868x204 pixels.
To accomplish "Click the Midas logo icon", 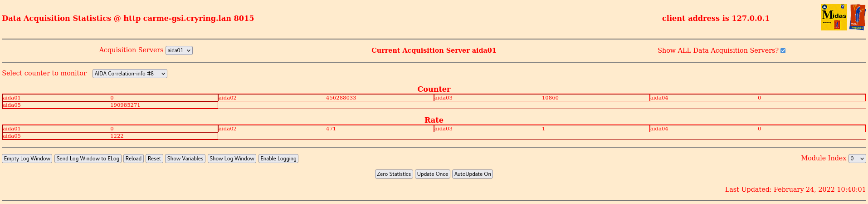I will click(834, 17).
